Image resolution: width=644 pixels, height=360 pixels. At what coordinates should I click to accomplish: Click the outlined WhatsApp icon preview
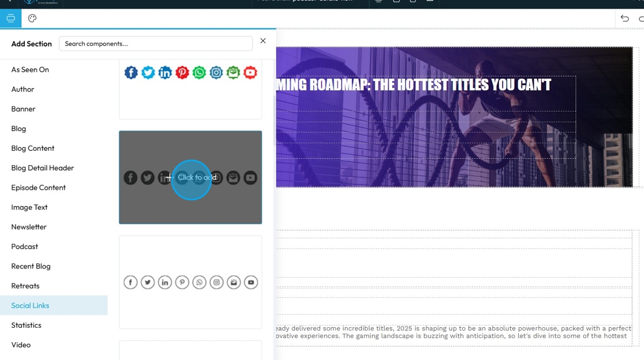pos(200,282)
